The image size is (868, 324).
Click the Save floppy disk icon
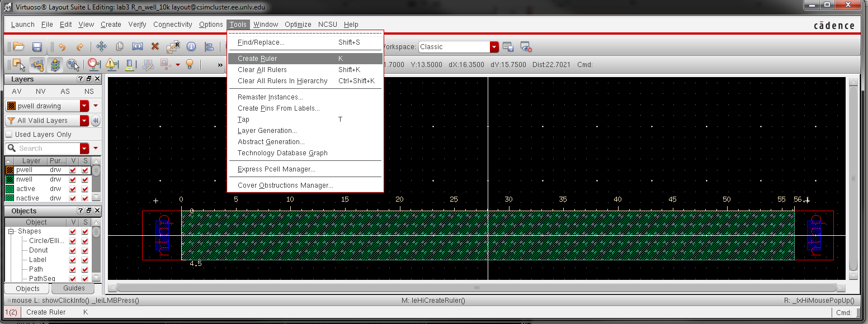click(36, 47)
